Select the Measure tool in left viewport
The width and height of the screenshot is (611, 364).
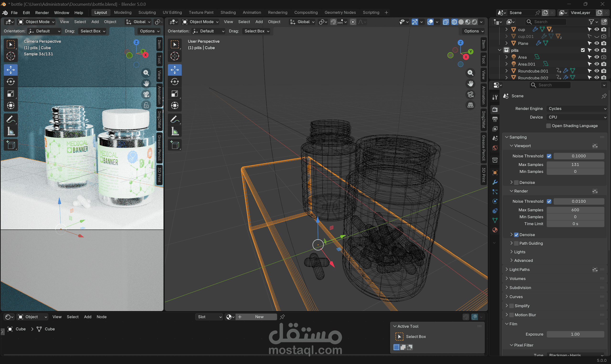11,132
